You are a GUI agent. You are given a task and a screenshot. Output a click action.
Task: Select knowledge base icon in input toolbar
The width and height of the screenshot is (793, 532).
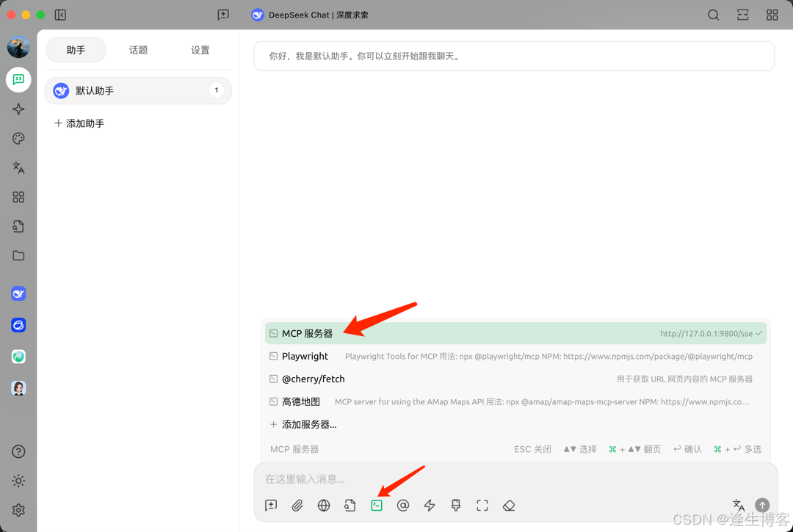click(x=350, y=506)
